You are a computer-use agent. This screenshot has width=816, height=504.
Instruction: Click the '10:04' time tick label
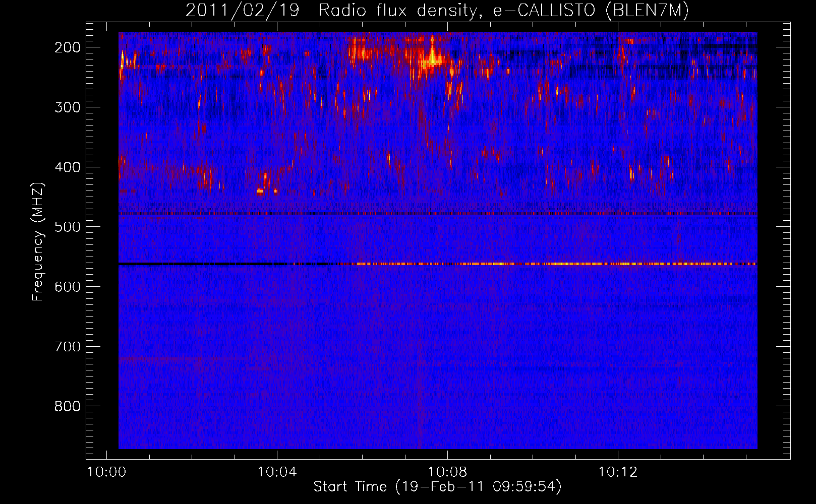click(277, 472)
